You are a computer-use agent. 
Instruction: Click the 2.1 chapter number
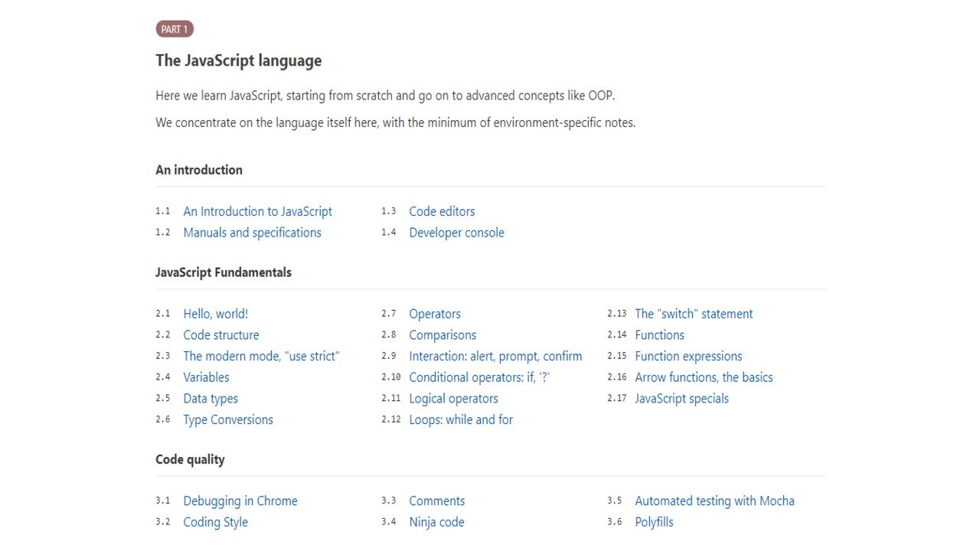[162, 314]
